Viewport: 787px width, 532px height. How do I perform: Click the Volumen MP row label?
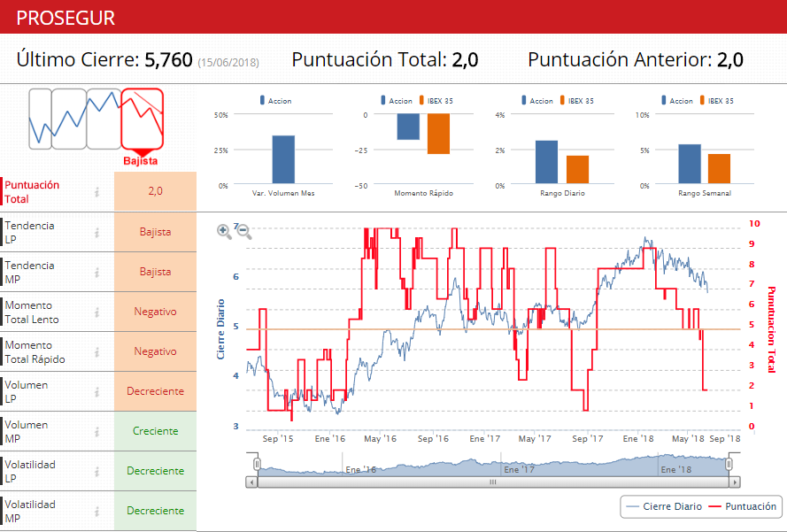point(26,432)
